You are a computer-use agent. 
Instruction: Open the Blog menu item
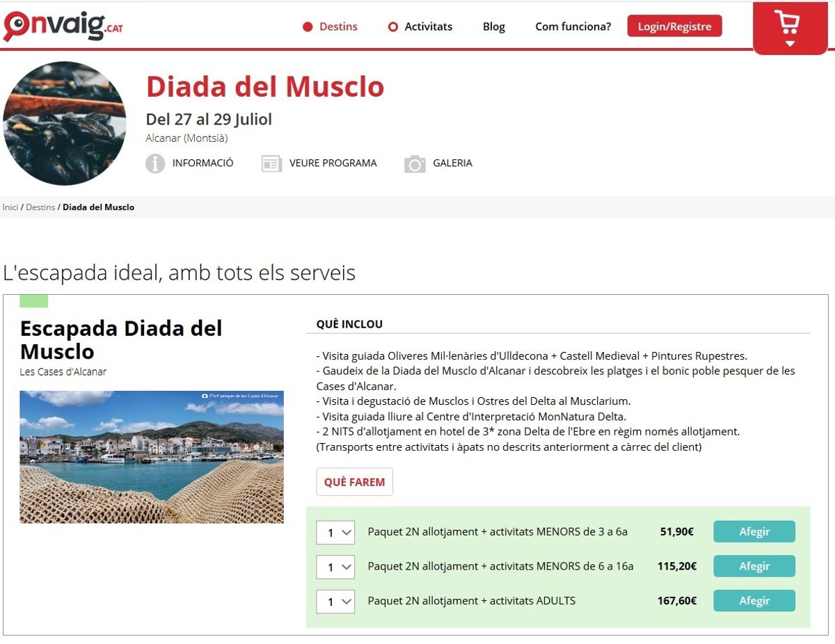493,26
